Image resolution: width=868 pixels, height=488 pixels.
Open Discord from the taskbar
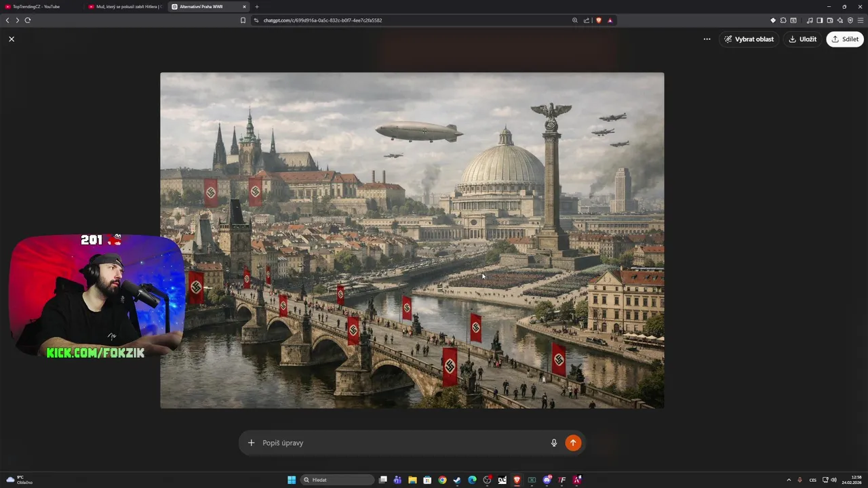pyautogui.click(x=547, y=480)
